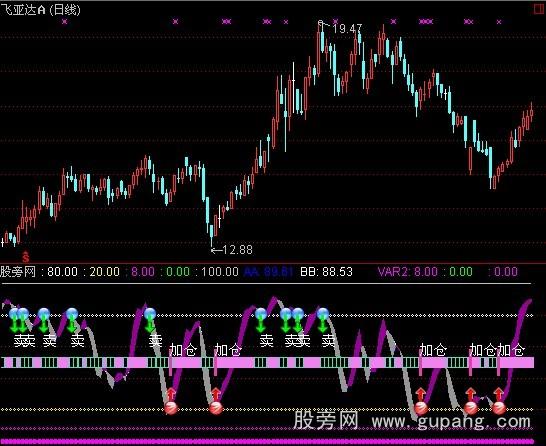
Task: Click the rightmost 卖 sell label
Action: click(328, 341)
